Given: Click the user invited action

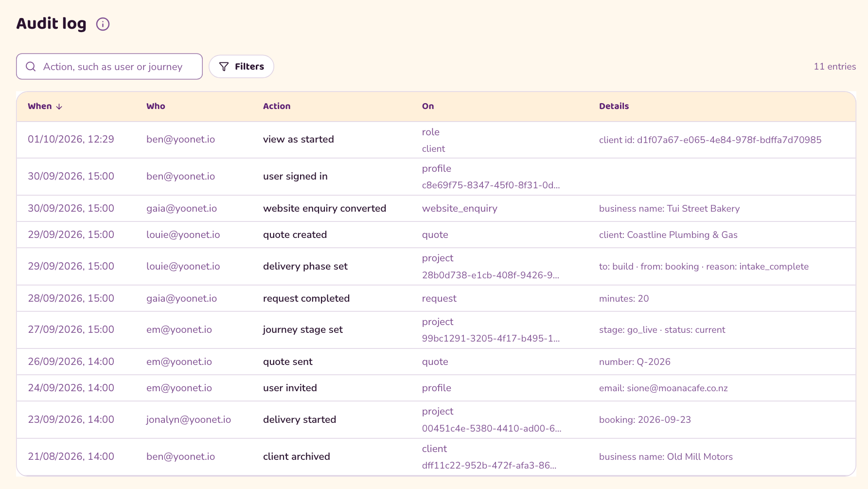Looking at the screenshot, I should point(290,388).
